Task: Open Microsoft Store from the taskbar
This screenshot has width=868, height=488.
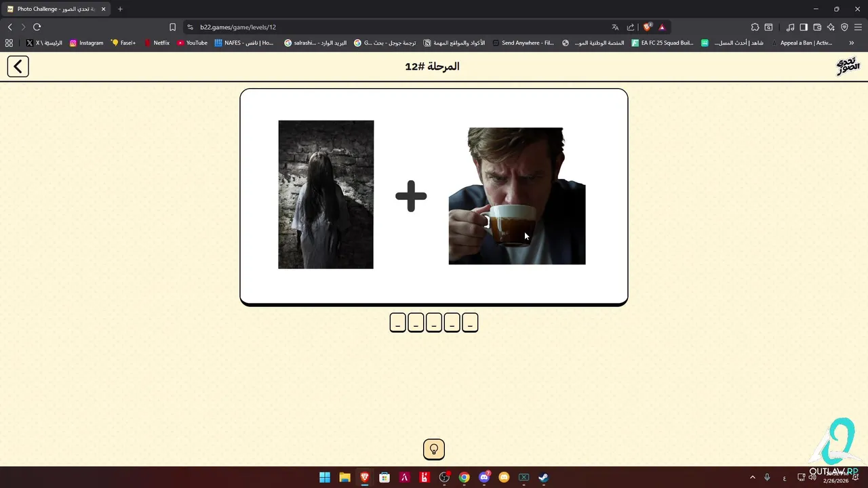Action: coord(384,477)
